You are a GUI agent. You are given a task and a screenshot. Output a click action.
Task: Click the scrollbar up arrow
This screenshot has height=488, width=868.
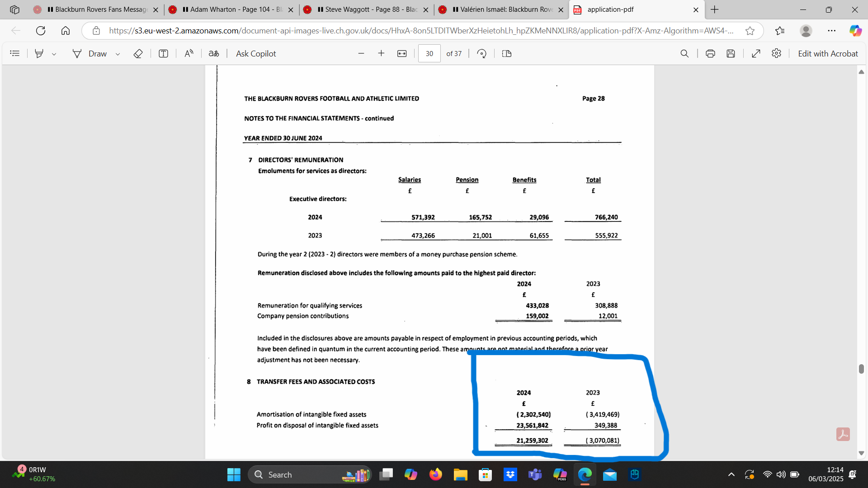click(x=861, y=72)
